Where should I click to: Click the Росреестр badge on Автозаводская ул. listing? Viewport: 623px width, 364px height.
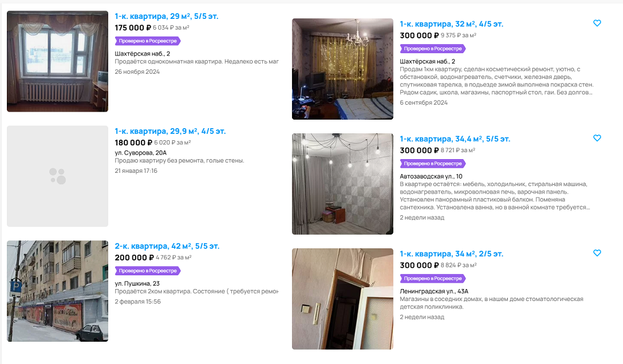433,164
